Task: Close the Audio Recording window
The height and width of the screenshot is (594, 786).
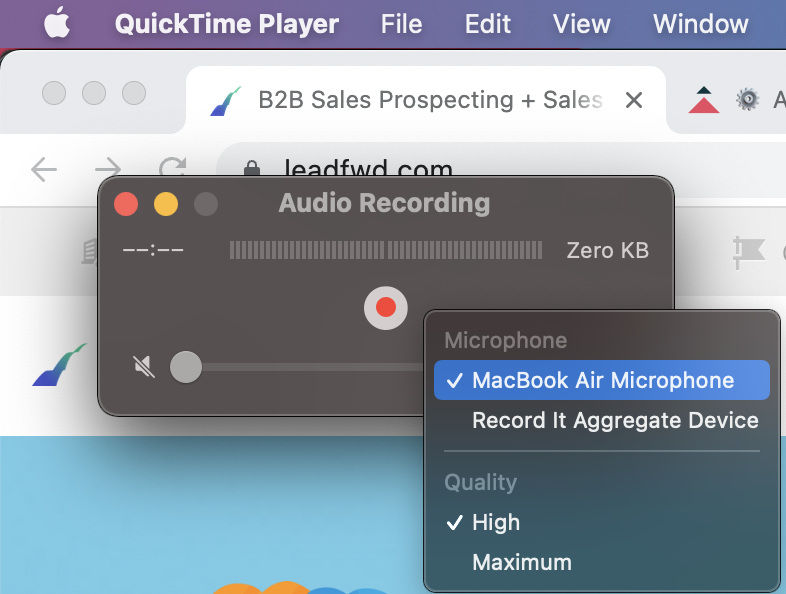Action: (x=126, y=204)
